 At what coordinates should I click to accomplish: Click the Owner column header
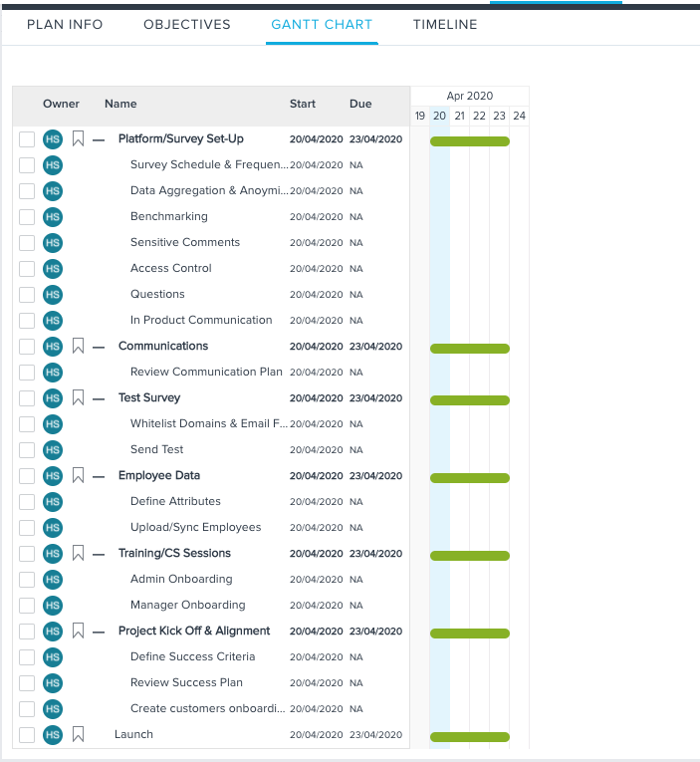coord(61,104)
